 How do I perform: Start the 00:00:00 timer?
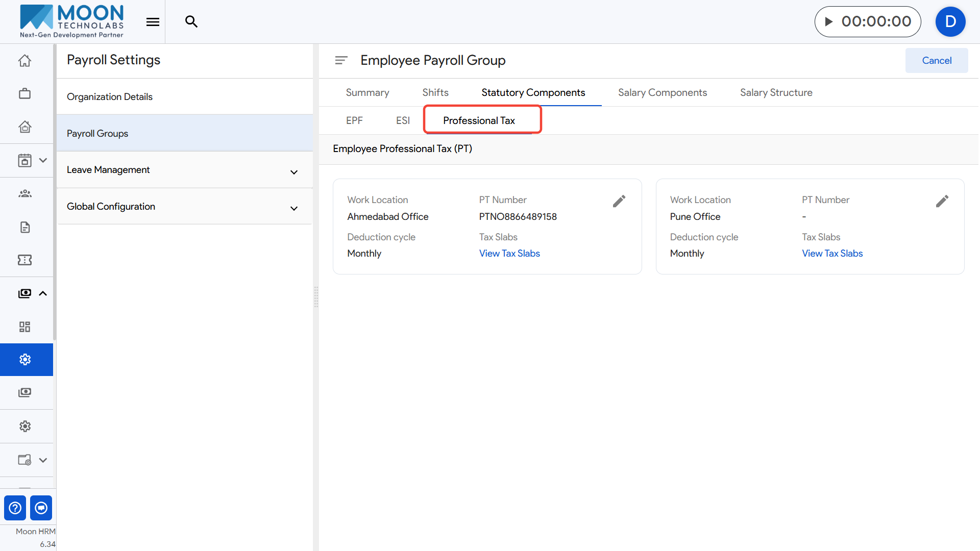829,21
